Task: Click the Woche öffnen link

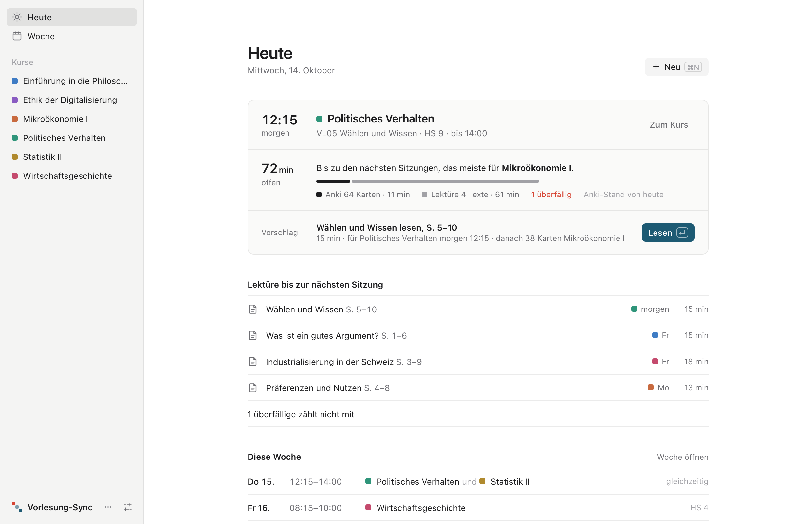Action: pyautogui.click(x=682, y=457)
